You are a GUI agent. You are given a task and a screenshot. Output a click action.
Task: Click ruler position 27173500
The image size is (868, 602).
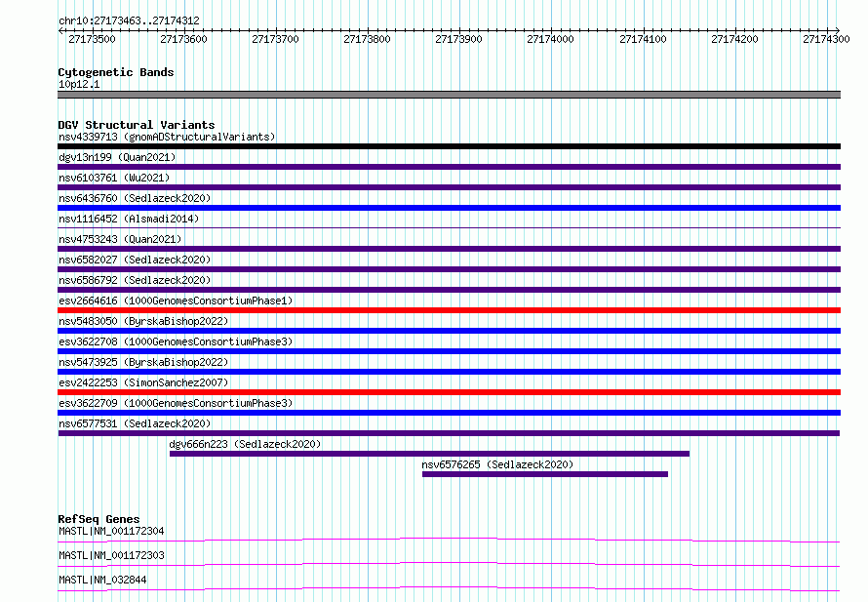(x=92, y=39)
